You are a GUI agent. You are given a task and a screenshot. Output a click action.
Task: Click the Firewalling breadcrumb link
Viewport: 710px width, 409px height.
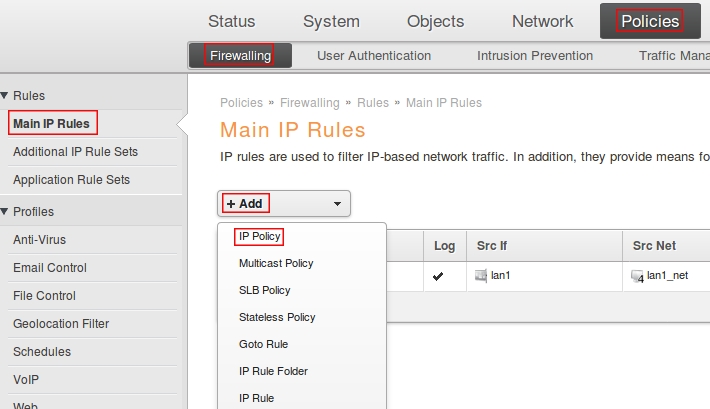tap(310, 103)
